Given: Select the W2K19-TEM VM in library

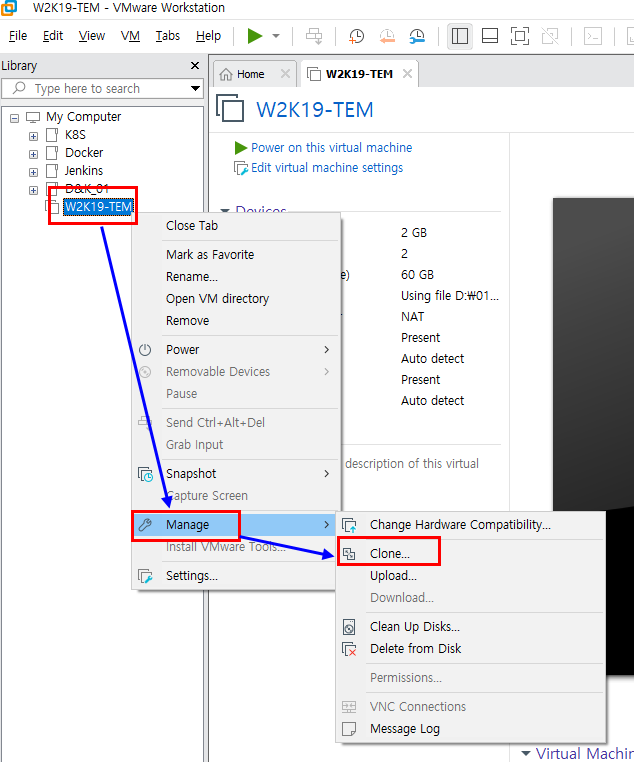Looking at the screenshot, I should (x=98, y=207).
